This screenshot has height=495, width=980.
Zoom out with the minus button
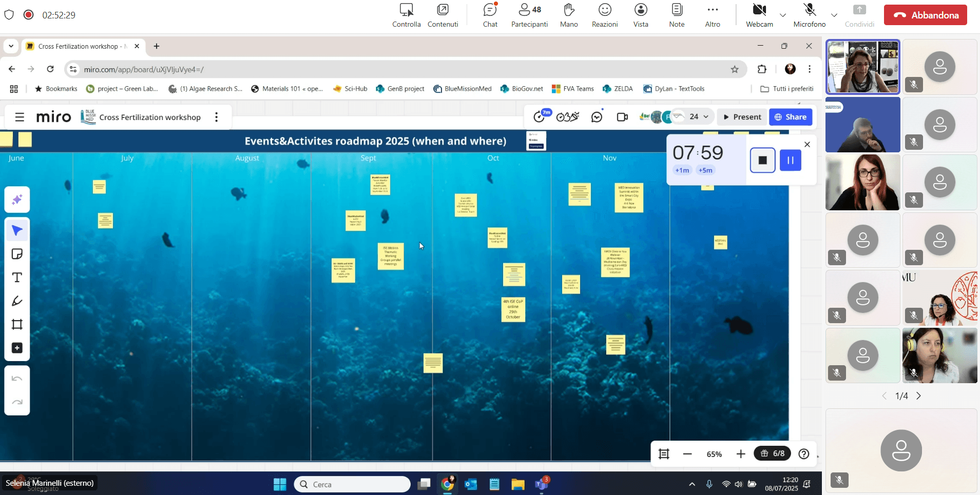click(x=688, y=454)
